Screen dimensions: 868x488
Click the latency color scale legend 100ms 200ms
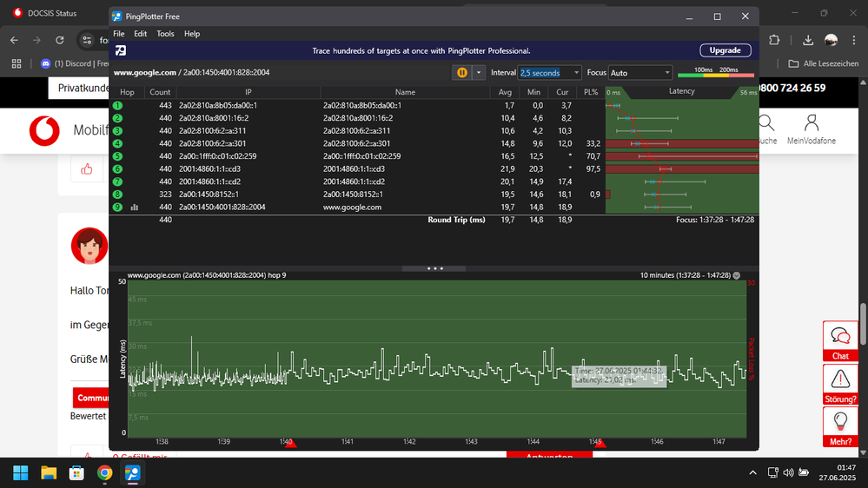tap(716, 72)
